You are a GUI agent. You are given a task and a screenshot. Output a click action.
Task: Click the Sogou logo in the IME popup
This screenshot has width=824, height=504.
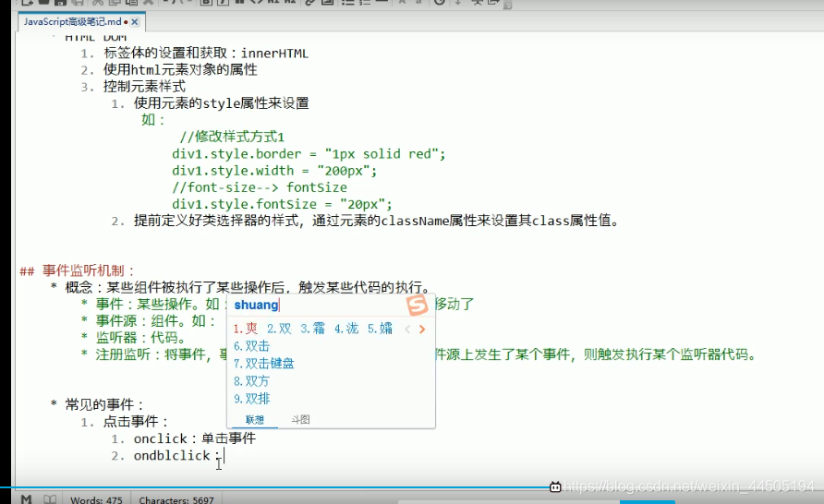(418, 305)
